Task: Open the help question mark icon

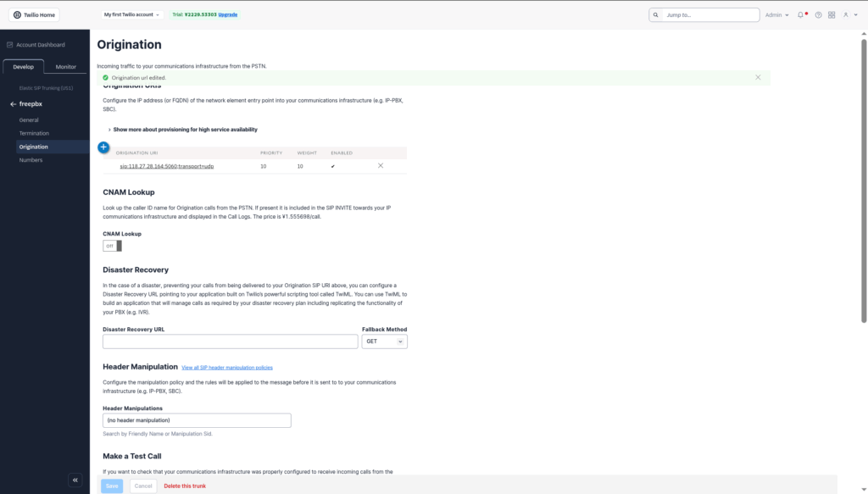Action: coord(818,14)
